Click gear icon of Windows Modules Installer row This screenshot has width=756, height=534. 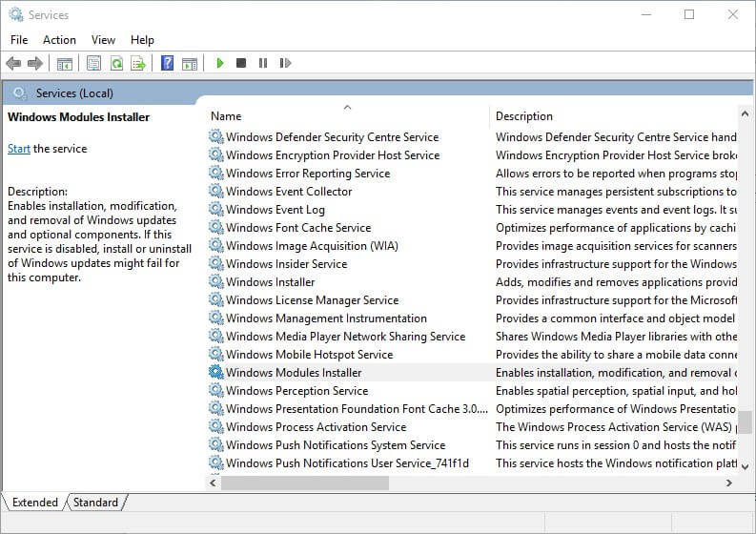[x=216, y=372]
